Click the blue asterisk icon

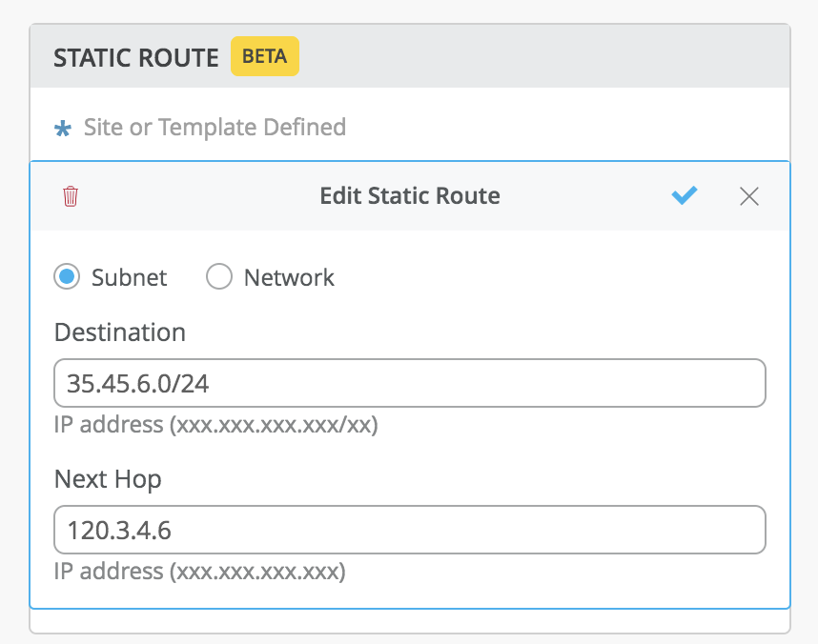pyautogui.click(x=63, y=129)
